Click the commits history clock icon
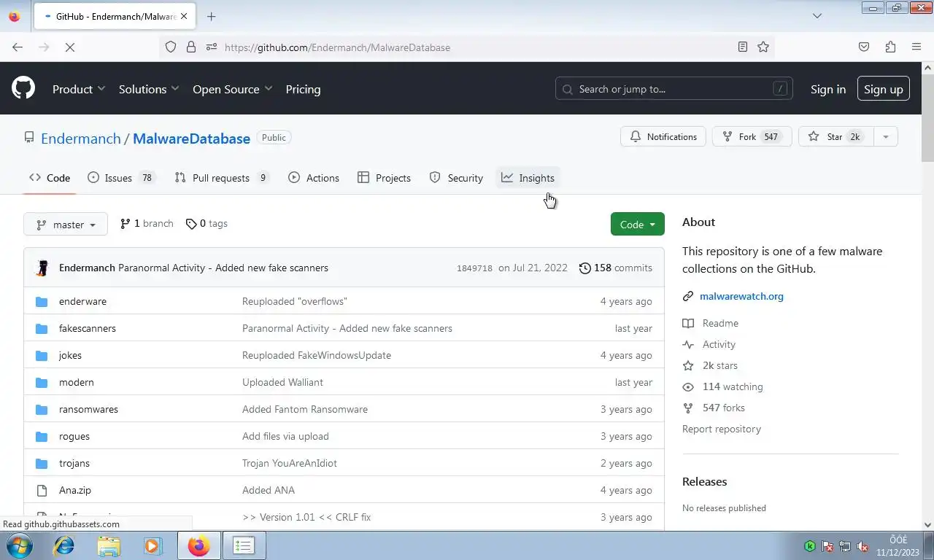 coord(584,268)
